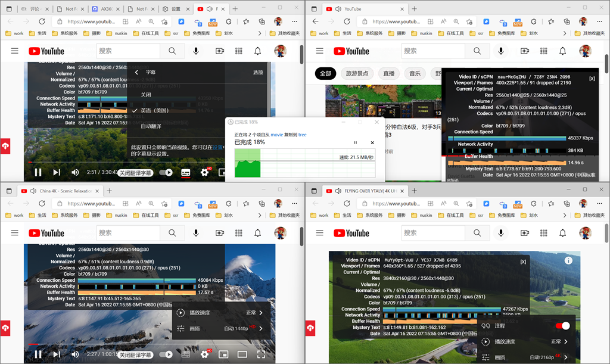Open the info card icon on FLYING OVER video

(568, 260)
